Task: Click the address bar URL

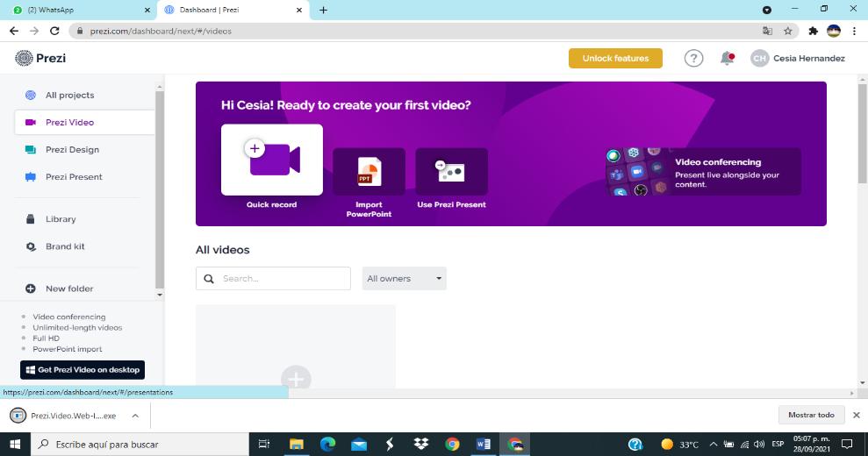Action: tap(161, 31)
